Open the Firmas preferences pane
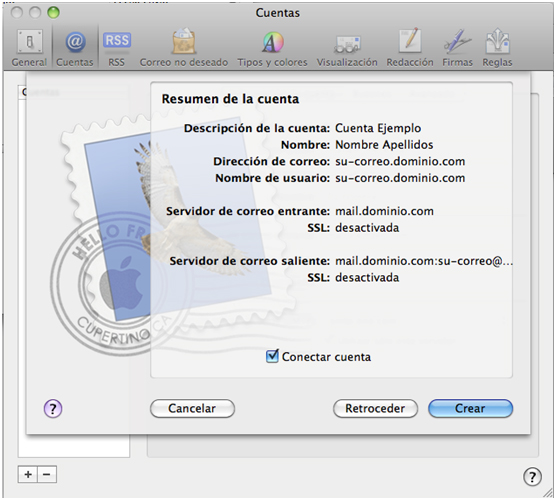Screen dimensions: 556x500 [x=457, y=48]
